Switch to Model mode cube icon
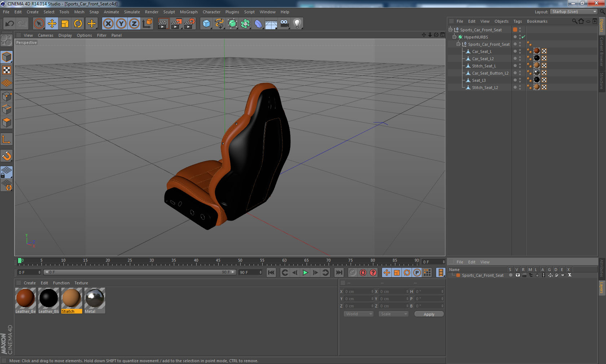The height and width of the screenshot is (364, 606). [6, 57]
